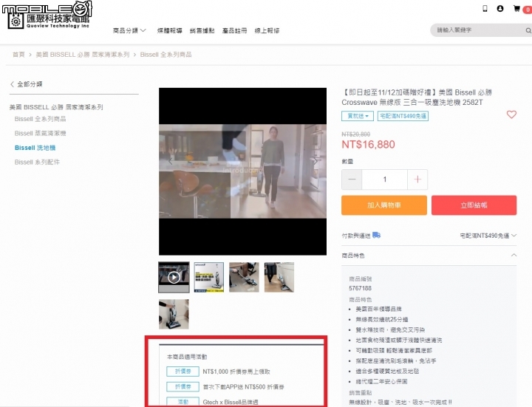Click the quantity input field

385,179
